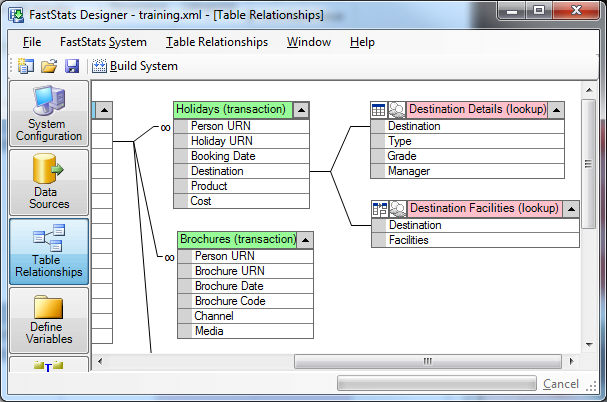Collapse the Holidays (transaction) table
The width and height of the screenshot is (607, 402).
tap(301, 110)
